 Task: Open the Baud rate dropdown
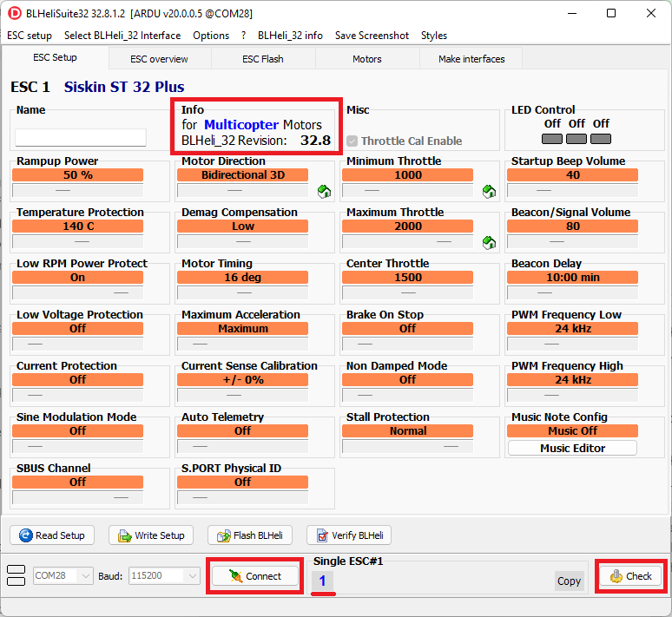pos(193,575)
